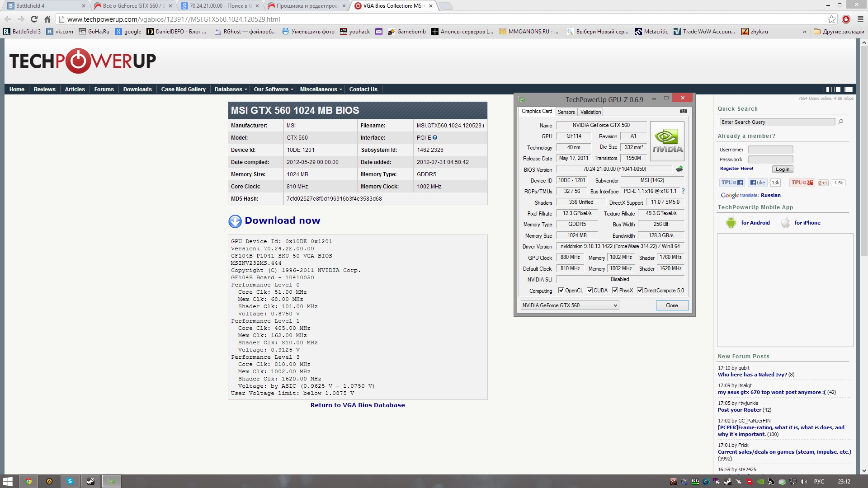Click the Login button
The height and width of the screenshot is (488, 868).
point(783,169)
